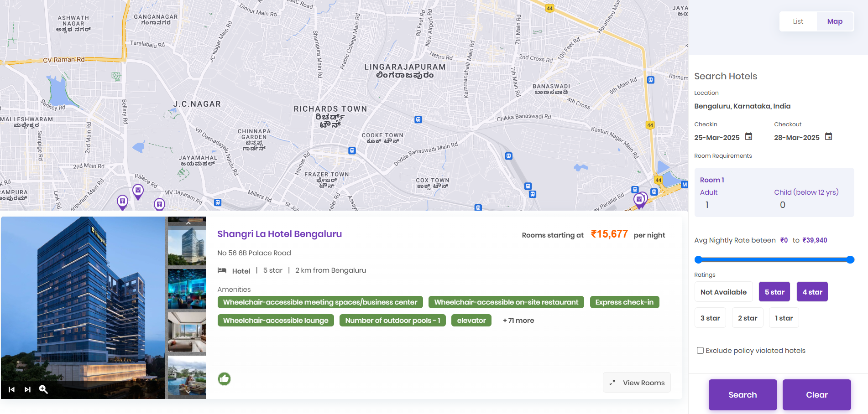Switch to Map view tab
The image size is (868, 414).
[x=835, y=21]
